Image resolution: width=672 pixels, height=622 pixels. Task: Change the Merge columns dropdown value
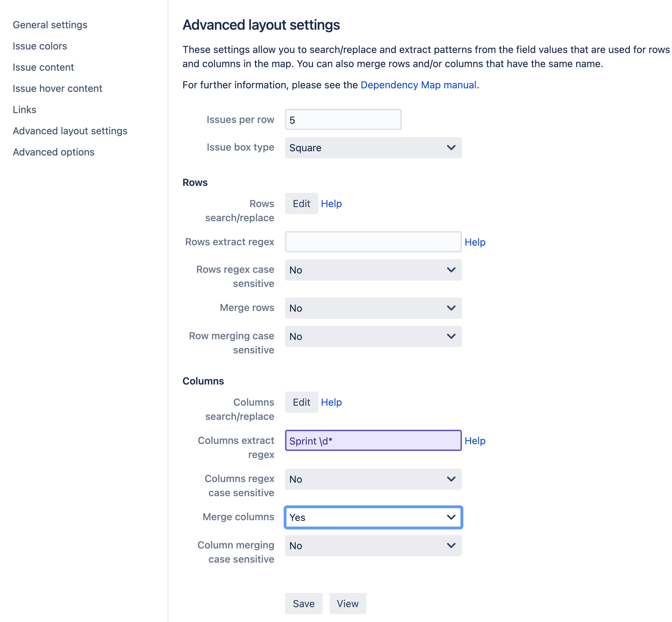pos(373,517)
